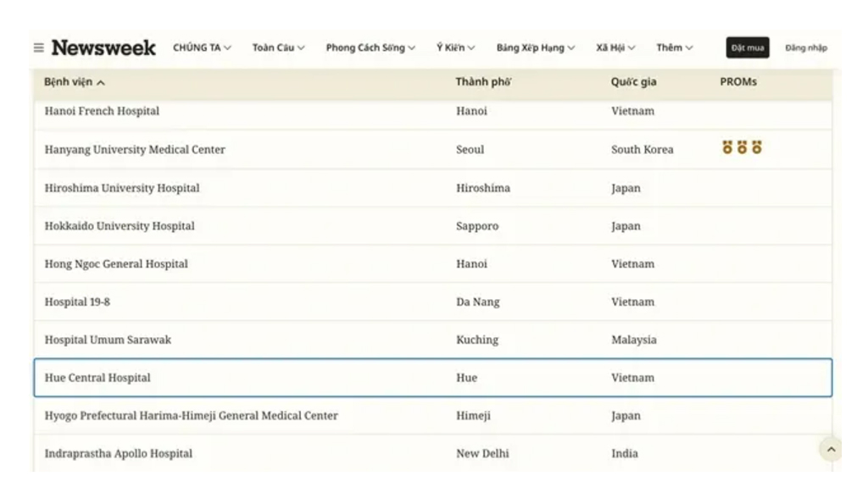Toggle sort arrow beside Bệnh viện header
This screenshot has height=487, width=868.
point(101,82)
